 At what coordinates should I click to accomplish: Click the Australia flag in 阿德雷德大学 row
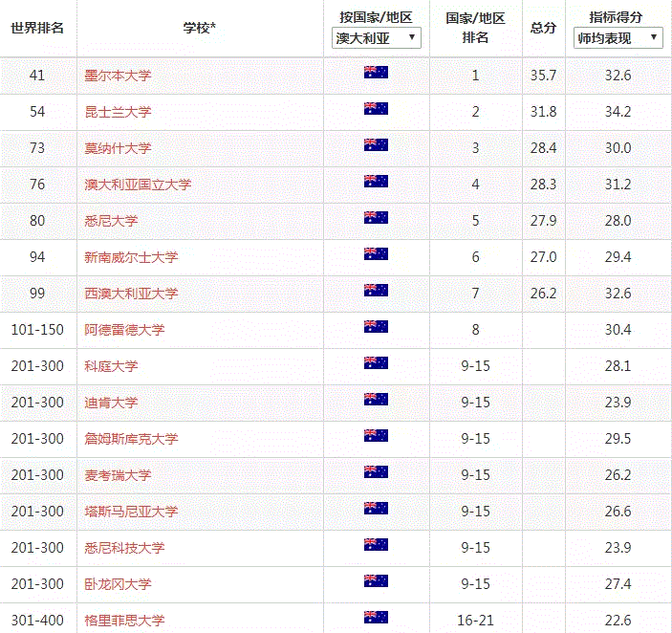pos(376,327)
